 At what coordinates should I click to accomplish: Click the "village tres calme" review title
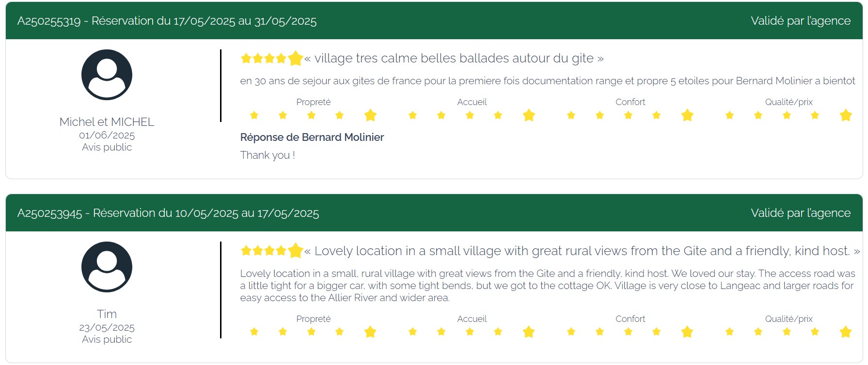454,59
